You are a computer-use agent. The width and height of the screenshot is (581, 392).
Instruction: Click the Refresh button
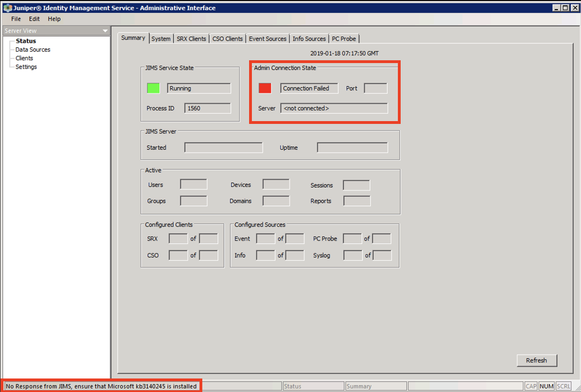pos(536,360)
